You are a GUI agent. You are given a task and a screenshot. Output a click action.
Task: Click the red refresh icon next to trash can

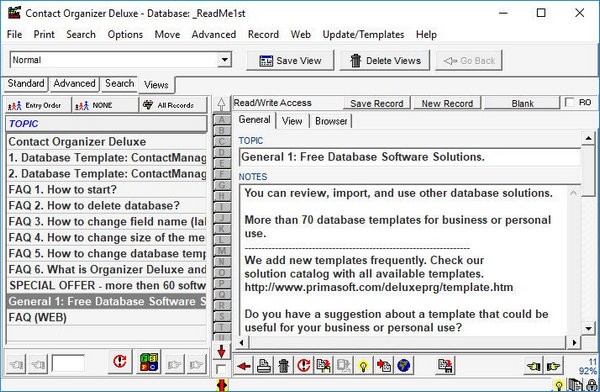click(304, 366)
